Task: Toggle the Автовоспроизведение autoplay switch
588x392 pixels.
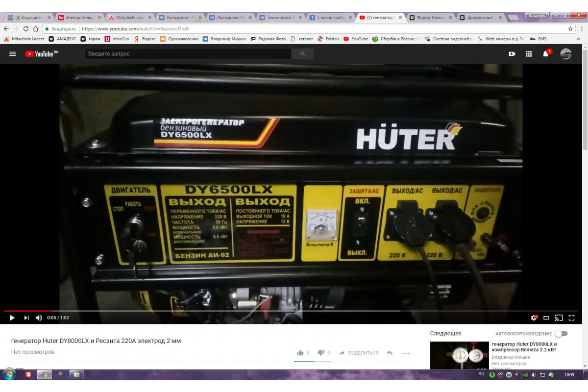Action: (561, 334)
